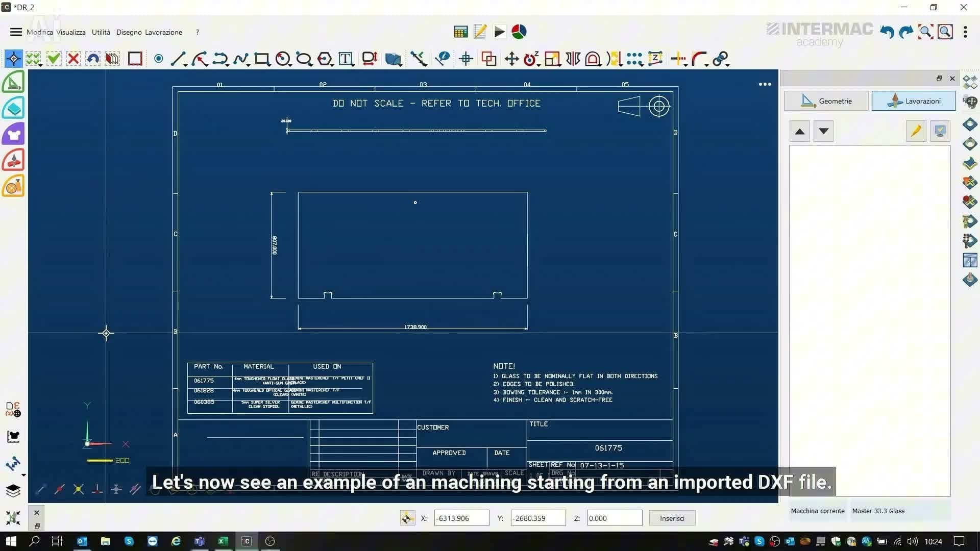Select the scale tool
Viewport: 980px width, 551px height.
pyautogui.click(x=552, y=59)
